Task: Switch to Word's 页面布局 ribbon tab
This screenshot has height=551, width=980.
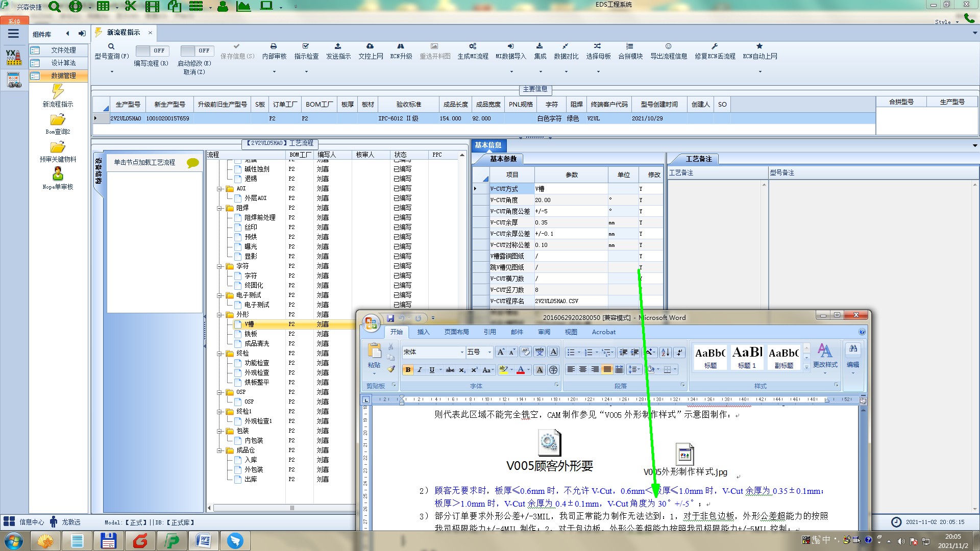Action: click(456, 332)
